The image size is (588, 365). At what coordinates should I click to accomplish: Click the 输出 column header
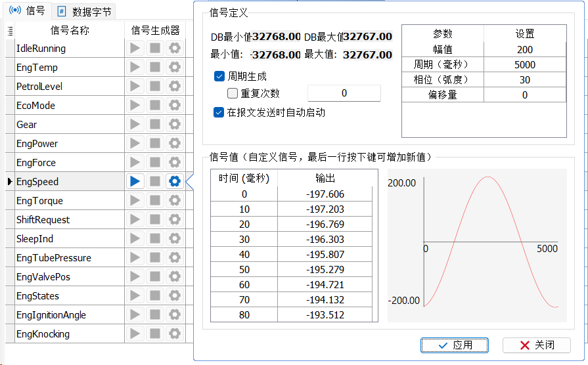click(325, 178)
